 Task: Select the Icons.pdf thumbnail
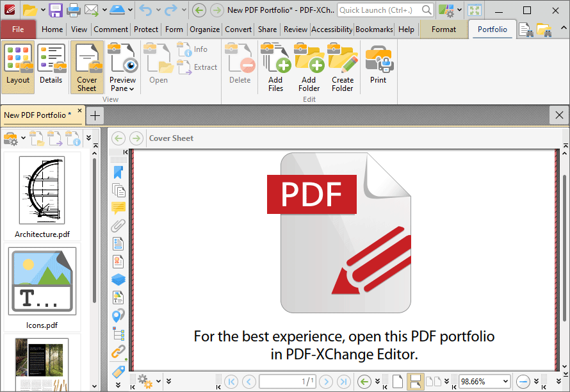click(42, 287)
